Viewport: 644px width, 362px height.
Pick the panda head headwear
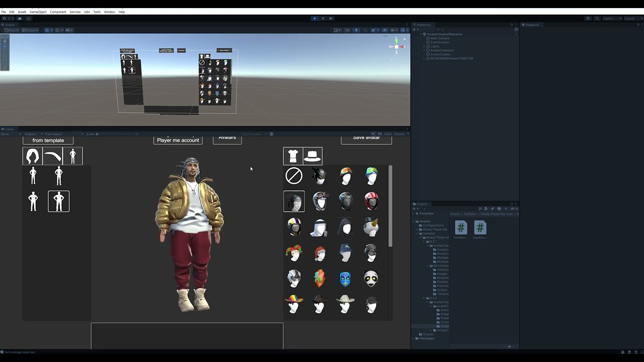tap(371, 278)
